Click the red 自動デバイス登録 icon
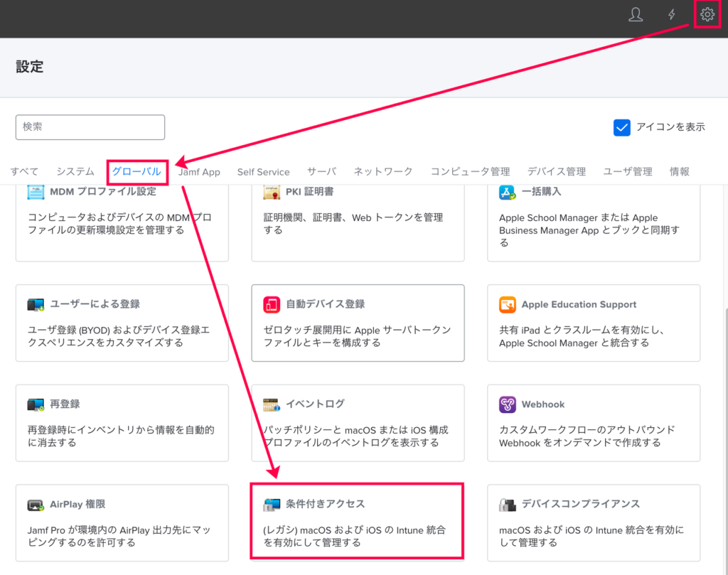 pyautogui.click(x=272, y=304)
